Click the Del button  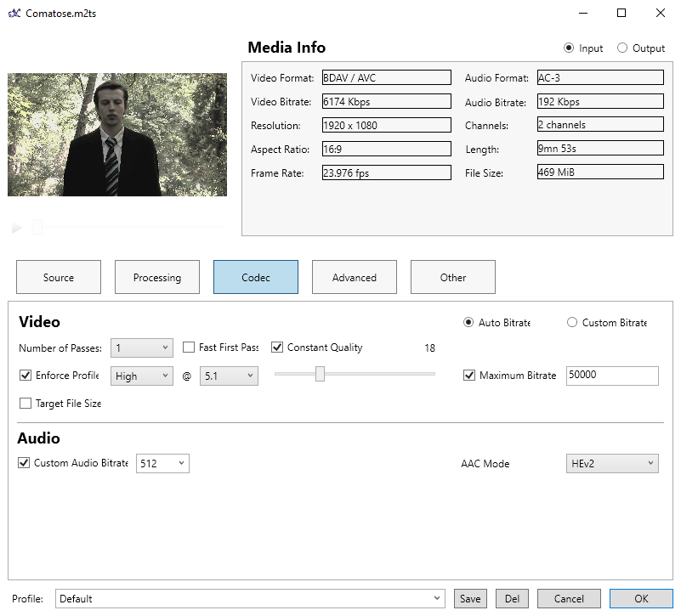(512, 599)
